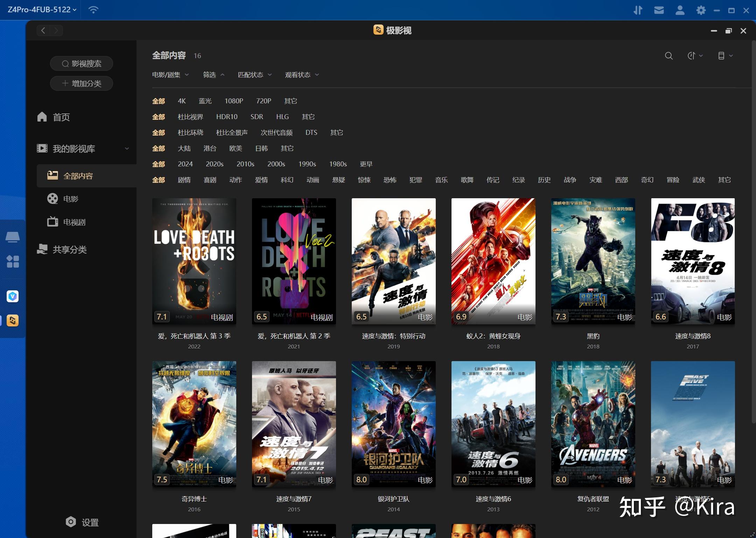Click the 增加分类 button
The height and width of the screenshot is (538, 756).
pyautogui.click(x=82, y=83)
